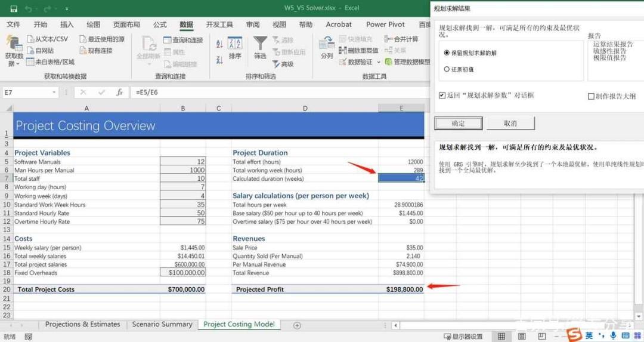Click the sort A-to-Z ascending icon
The image size is (644, 342).
point(219,44)
